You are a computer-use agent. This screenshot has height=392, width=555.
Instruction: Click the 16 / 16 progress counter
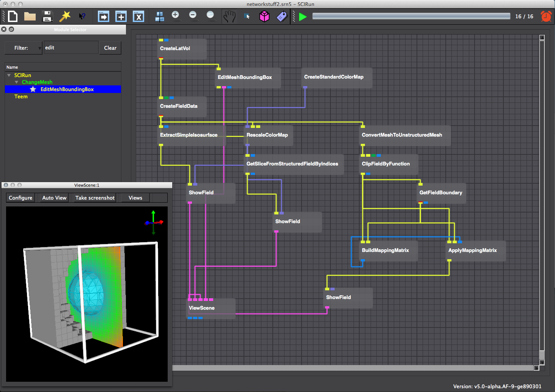524,16
